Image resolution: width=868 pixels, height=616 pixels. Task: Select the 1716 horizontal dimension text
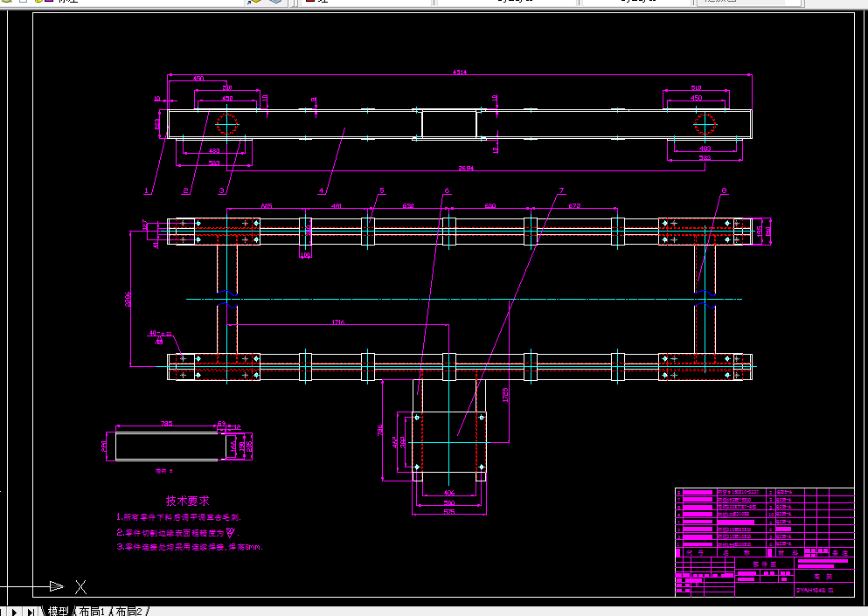pyautogui.click(x=337, y=322)
